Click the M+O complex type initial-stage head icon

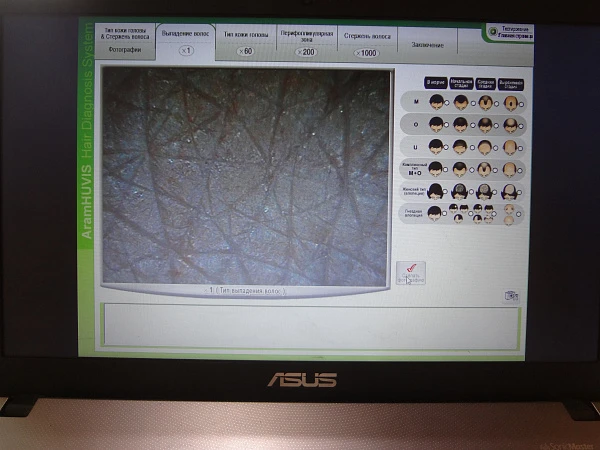click(x=460, y=168)
